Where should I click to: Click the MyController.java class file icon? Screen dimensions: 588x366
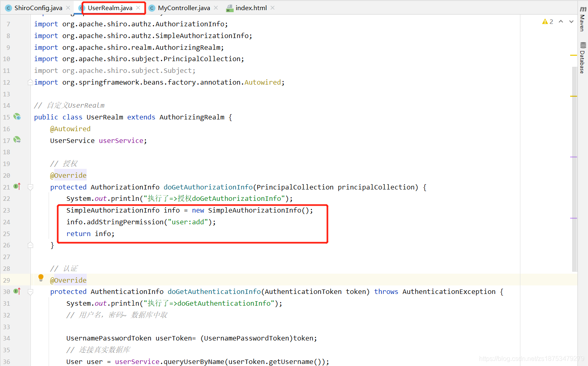pyautogui.click(x=152, y=8)
